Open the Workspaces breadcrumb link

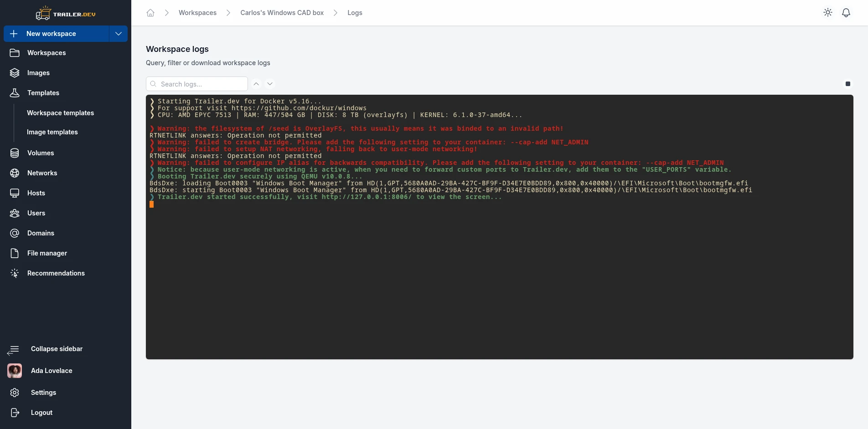coord(197,13)
